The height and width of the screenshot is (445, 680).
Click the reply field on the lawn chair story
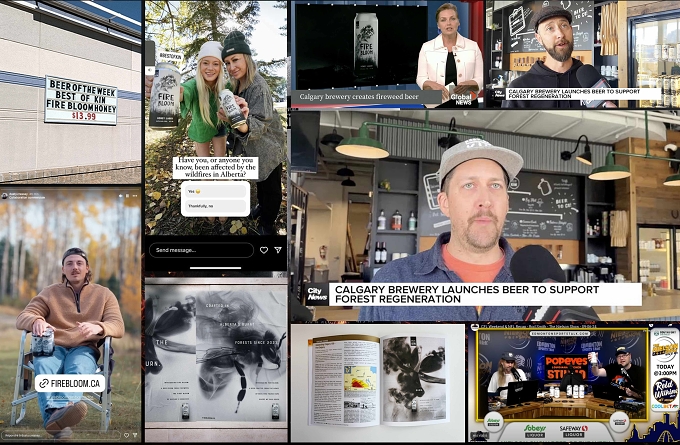(61, 435)
